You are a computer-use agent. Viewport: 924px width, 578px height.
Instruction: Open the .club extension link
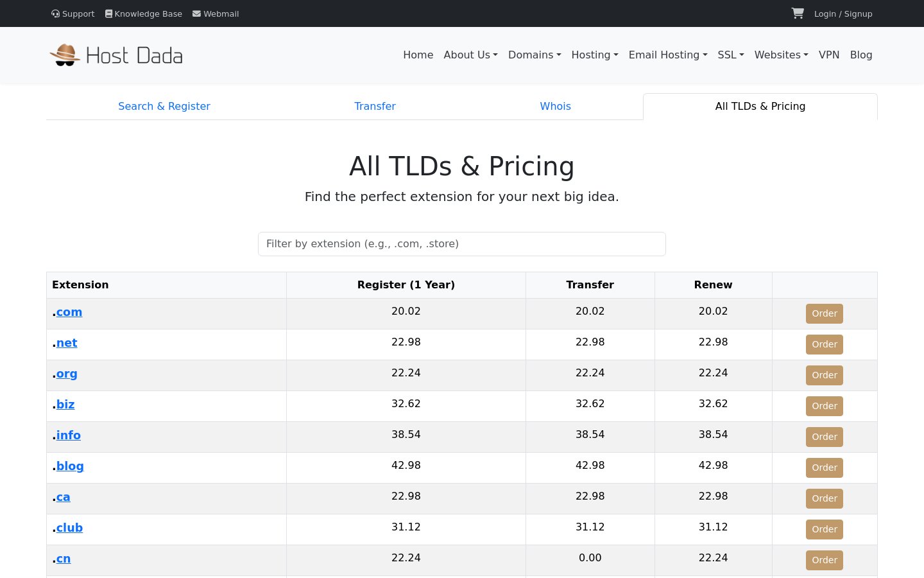pyautogui.click(x=69, y=528)
